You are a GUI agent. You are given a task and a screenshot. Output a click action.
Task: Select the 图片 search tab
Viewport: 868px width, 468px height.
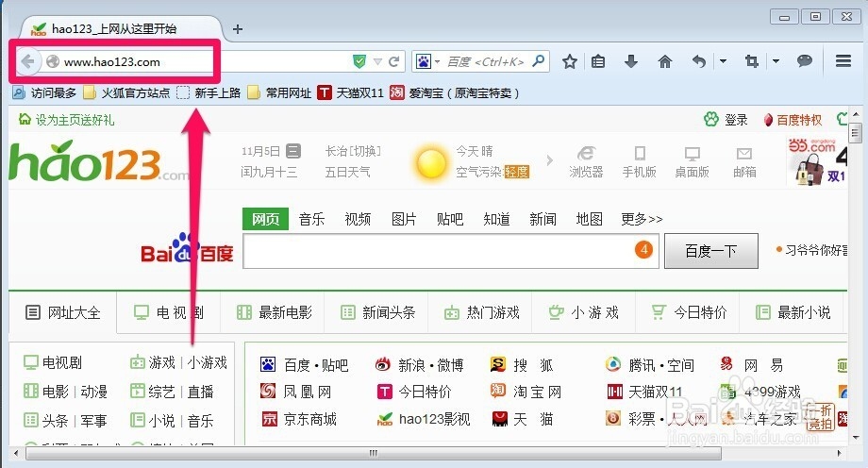click(404, 219)
